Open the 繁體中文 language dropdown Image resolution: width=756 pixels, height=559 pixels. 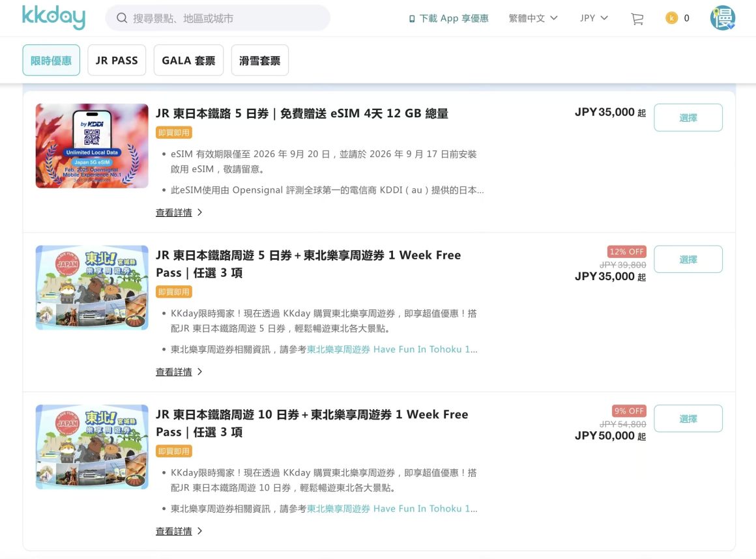(x=532, y=18)
